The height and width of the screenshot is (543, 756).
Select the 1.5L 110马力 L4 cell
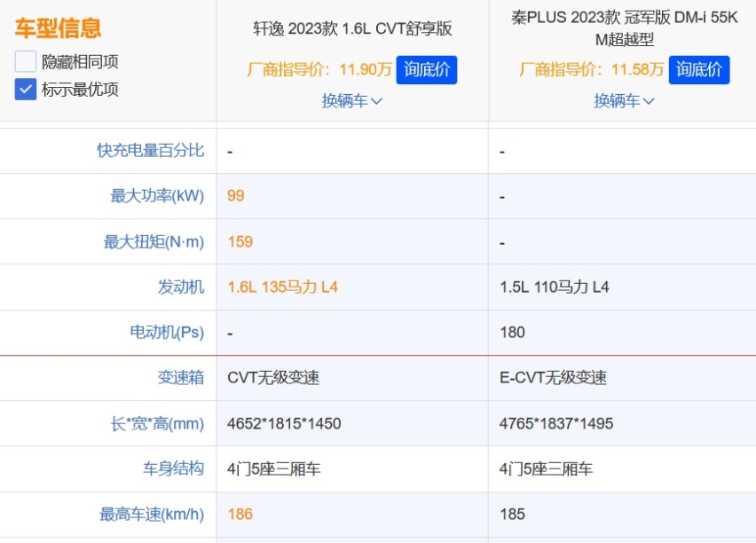pos(555,287)
